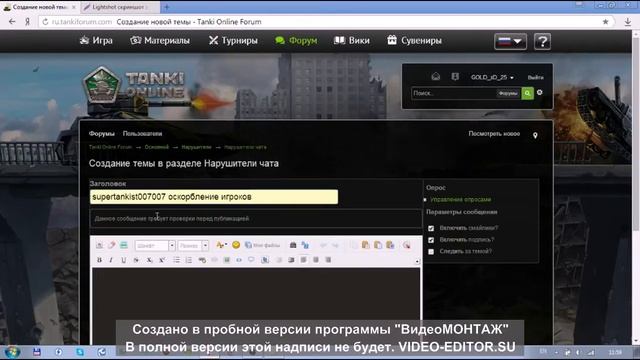Click the Выйти logout link
Viewport: 640px width, 360px height.
pyautogui.click(x=536, y=77)
